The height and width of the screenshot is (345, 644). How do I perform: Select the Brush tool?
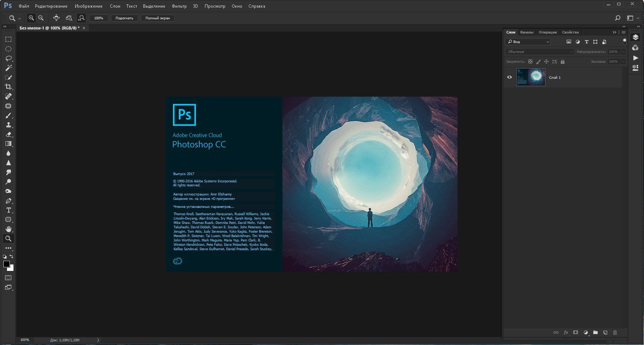[x=8, y=115]
